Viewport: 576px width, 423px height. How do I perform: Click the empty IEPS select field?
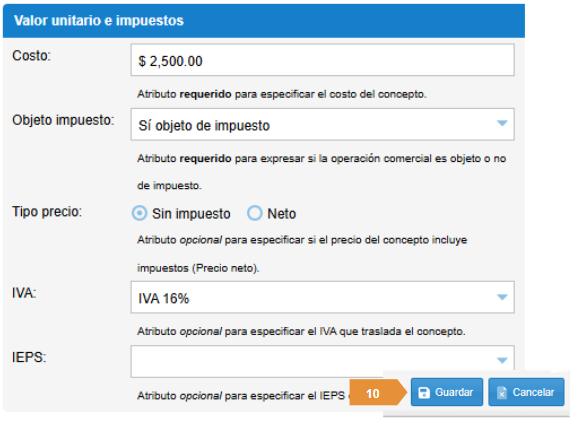(323, 361)
